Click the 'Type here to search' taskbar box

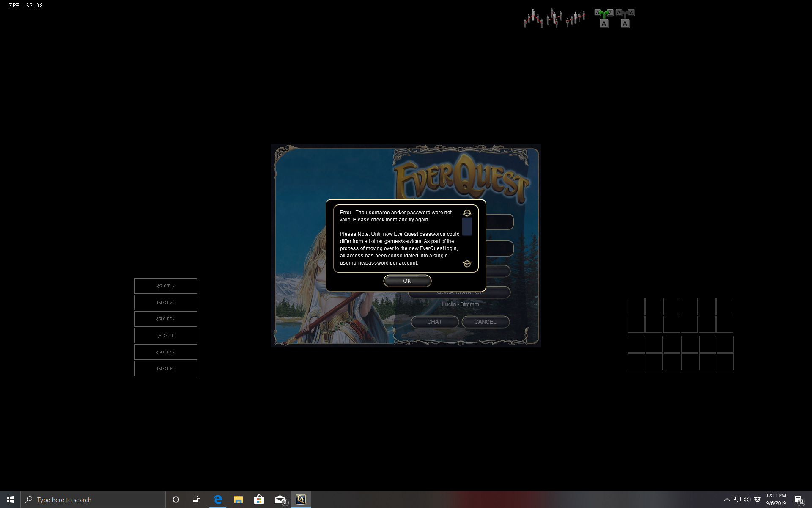point(93,500)
